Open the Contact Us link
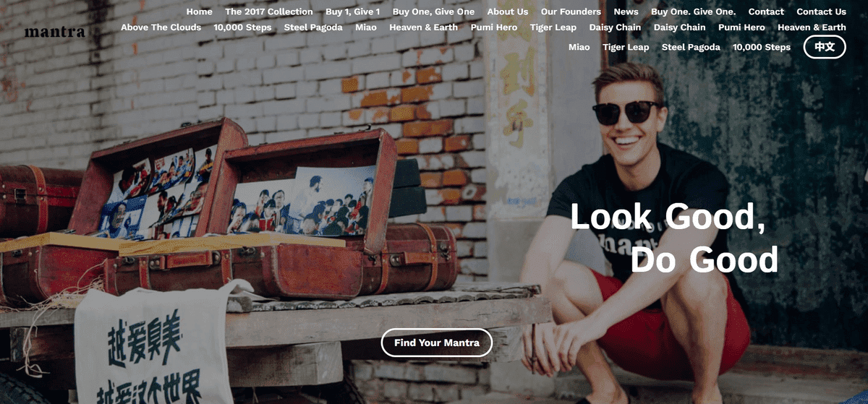Screen dimensions: 868x404 pos(821,12)
